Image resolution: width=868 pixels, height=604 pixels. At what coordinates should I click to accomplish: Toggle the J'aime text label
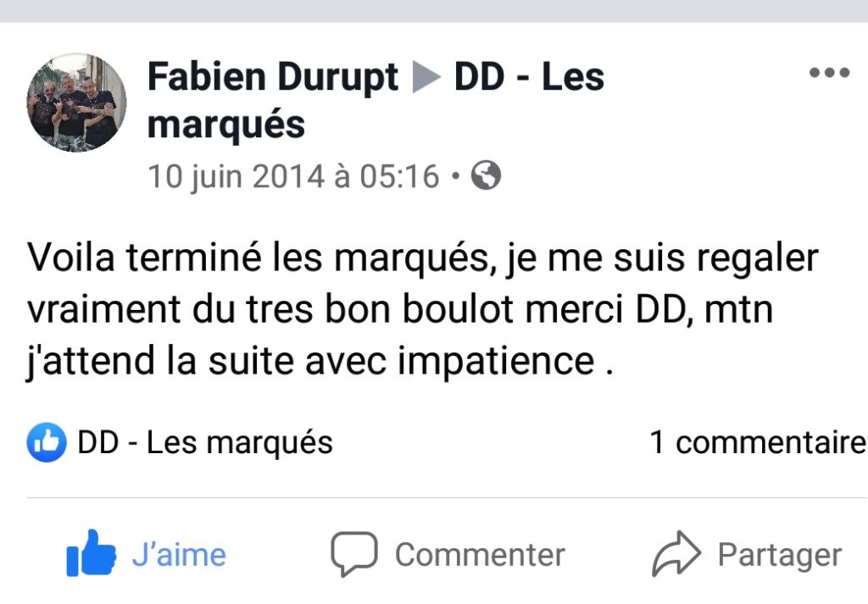[179, 555]
